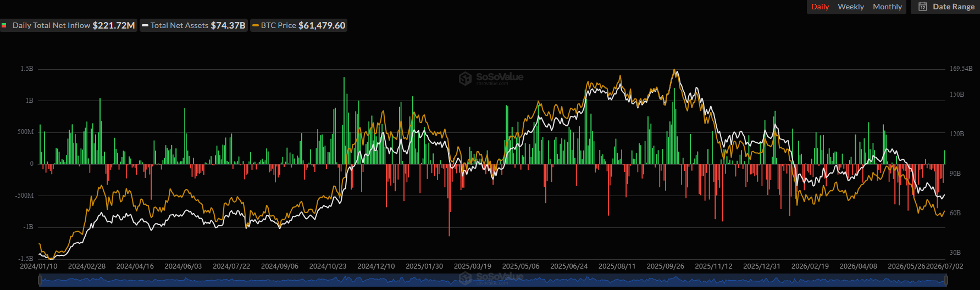This screenshot has height=290, width=980.
Task: Click the calendar icon beside Date Range
Action: pyautogui.click(x=923, y=7)
